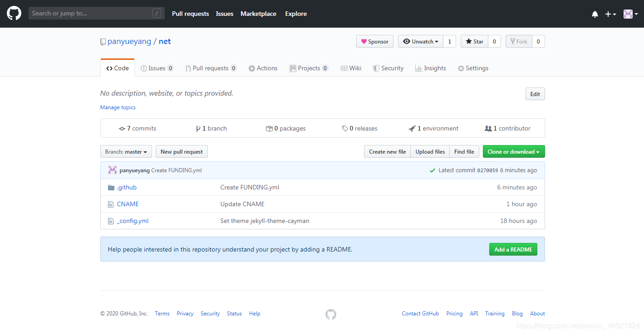The image size is (644, 334).
Task: Click the footer GitHub logo icon
Action: 331,315
